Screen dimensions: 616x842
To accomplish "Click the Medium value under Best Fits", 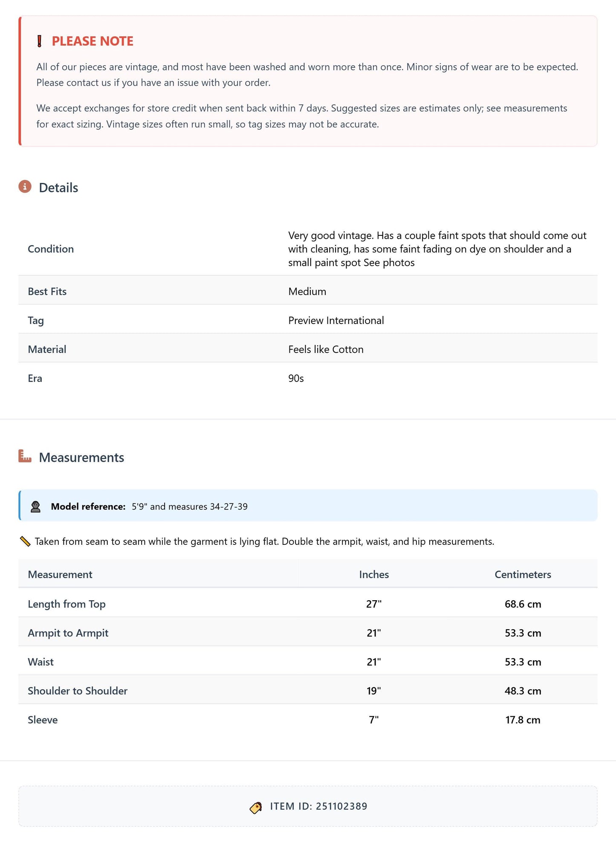I will pyautogui.click(x=307, y=292).
